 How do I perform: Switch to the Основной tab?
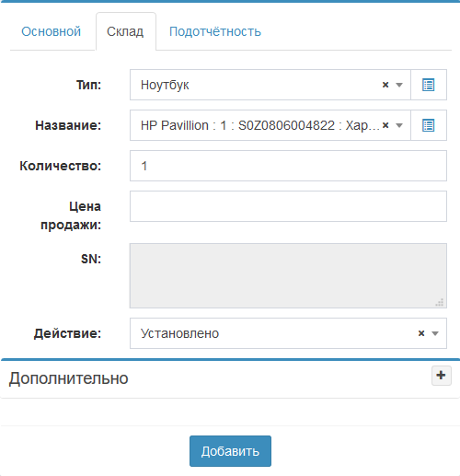pyautogui.click(x=52, y=31)
